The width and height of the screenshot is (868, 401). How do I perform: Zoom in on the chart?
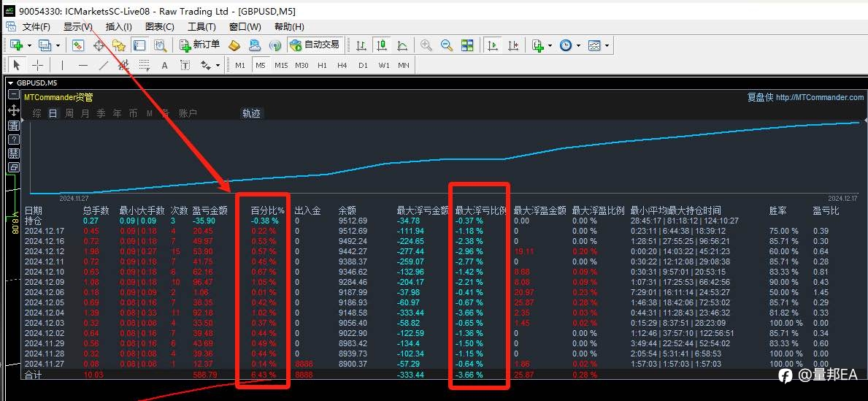point(426,45)
